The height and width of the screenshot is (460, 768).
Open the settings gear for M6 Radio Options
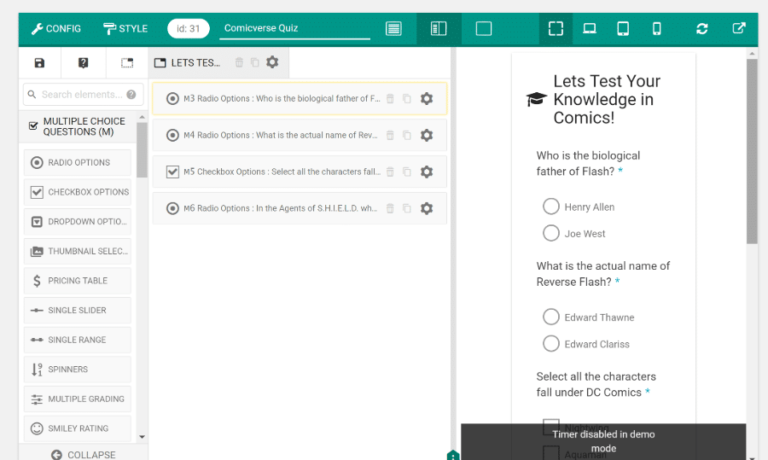point(427,208)
